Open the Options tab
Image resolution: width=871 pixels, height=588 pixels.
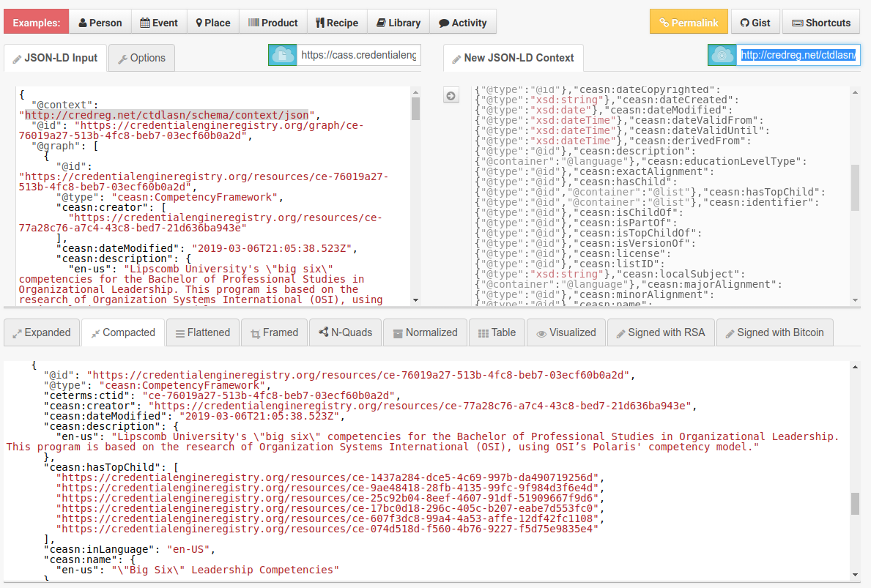click(141, 58)
